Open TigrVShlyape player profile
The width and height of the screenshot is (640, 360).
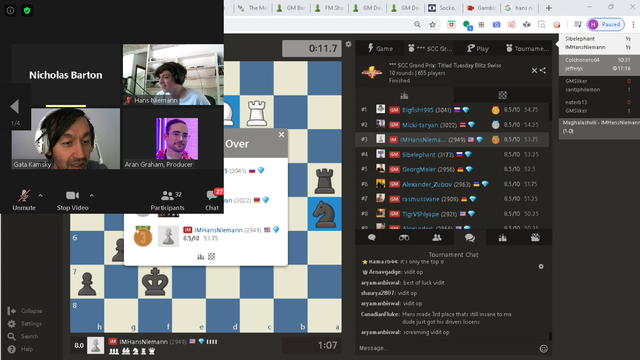pos(420,214)
